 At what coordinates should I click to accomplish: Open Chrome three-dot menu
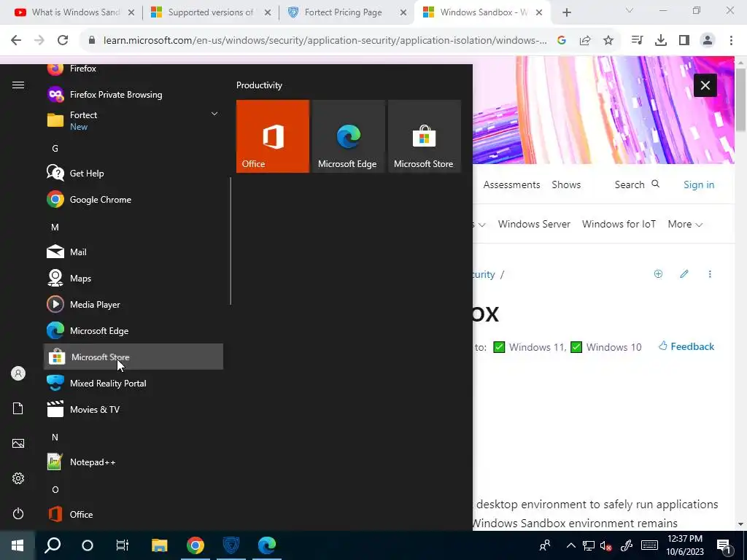click(x=731, y=41)
